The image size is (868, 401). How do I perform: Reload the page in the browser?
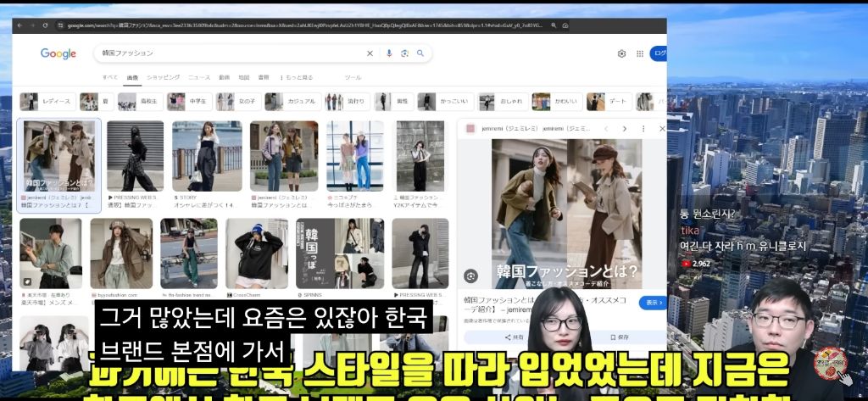point(45,25)
